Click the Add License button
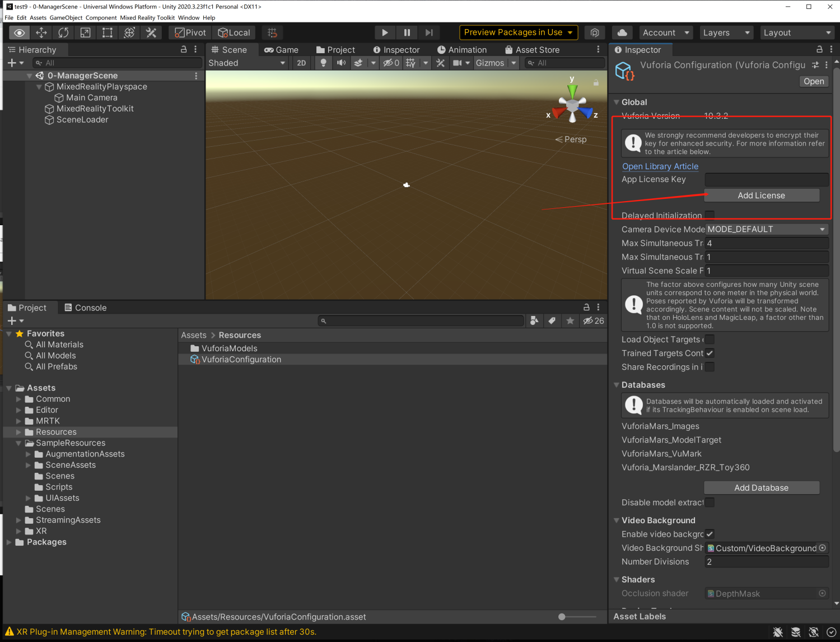This screenshot has height=642, width=840. point(762,196)
